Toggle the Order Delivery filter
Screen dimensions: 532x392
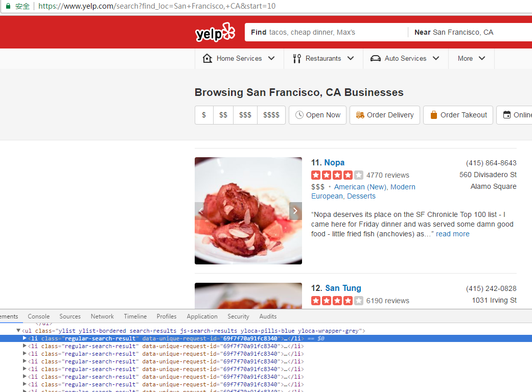click(x=385, y=115)
